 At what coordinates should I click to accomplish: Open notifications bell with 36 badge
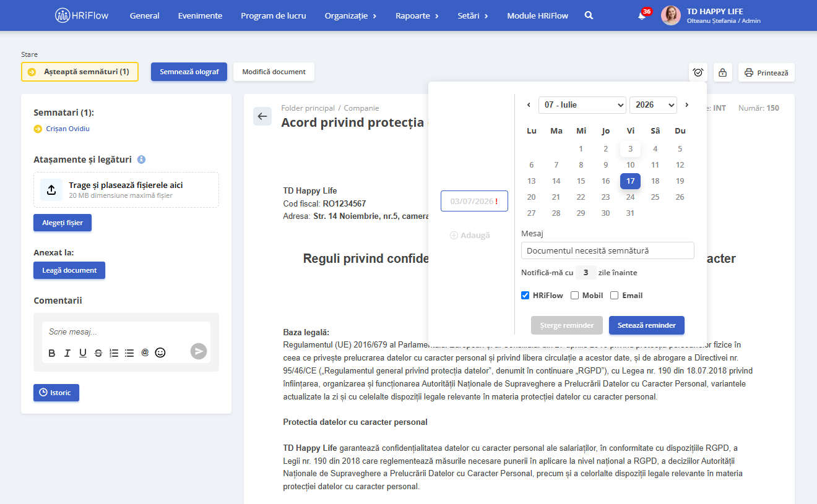pos(642,15)
